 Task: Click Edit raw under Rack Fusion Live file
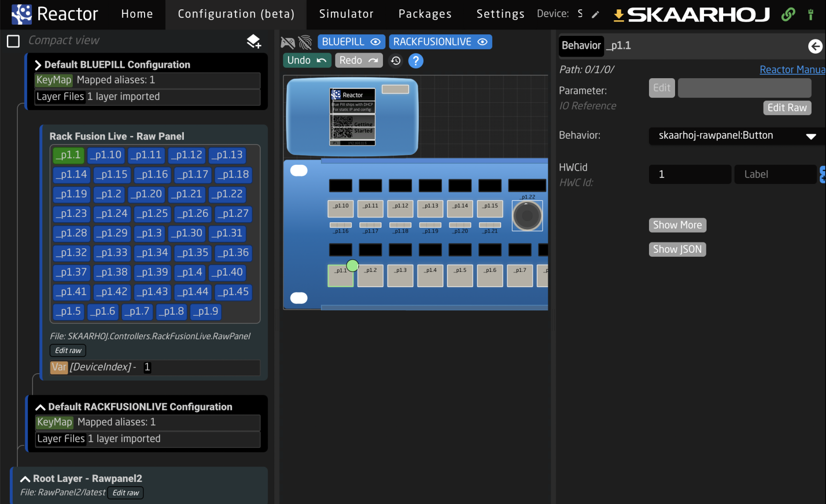(x=68, y=351)
